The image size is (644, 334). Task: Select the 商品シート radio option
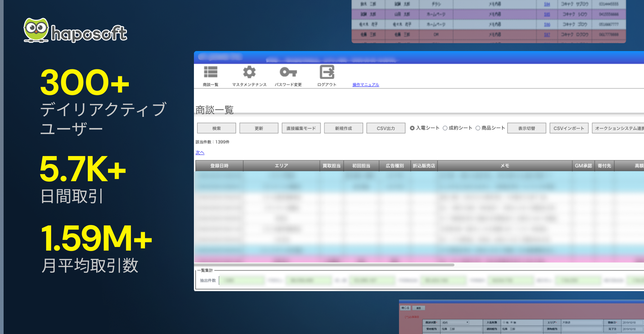coord(478,128)
